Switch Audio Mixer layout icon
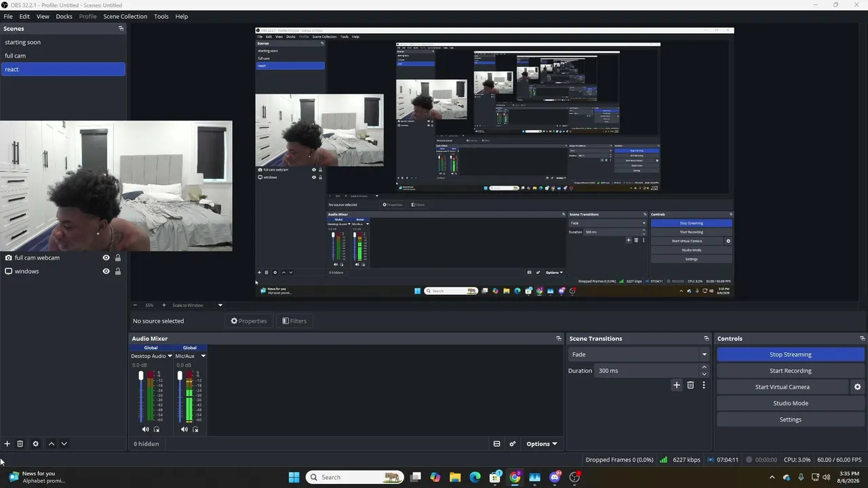The height and width of the screenshot is (488, 868). point(496,444)
